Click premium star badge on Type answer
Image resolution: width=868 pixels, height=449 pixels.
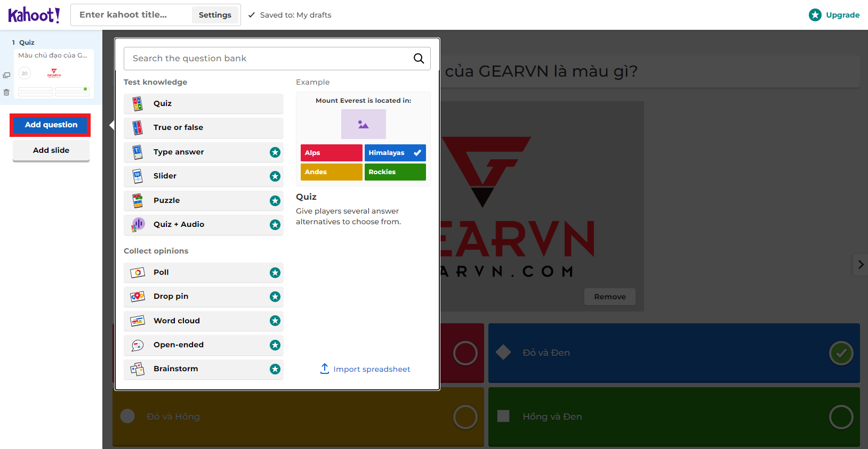(275, 152)
